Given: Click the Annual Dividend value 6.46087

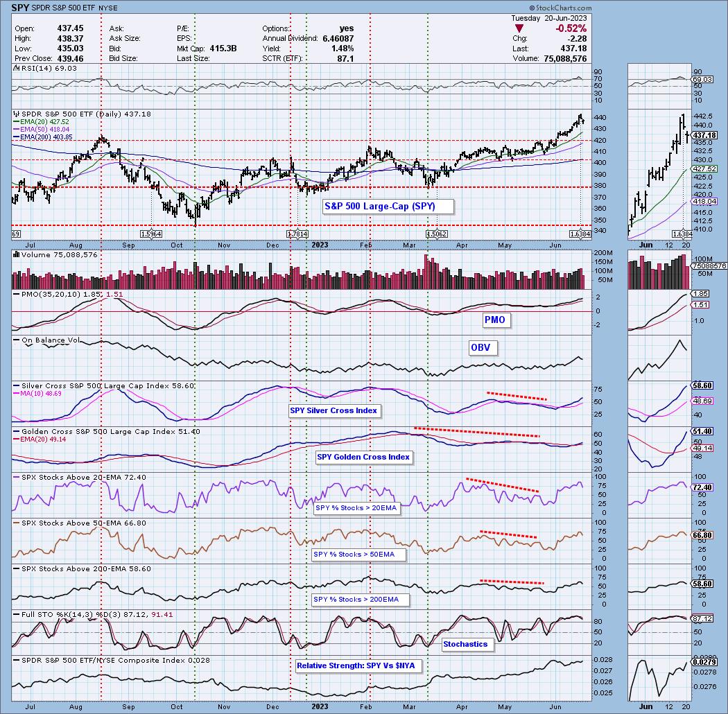Looking at the screenshot, I should [x=338, y=39].
